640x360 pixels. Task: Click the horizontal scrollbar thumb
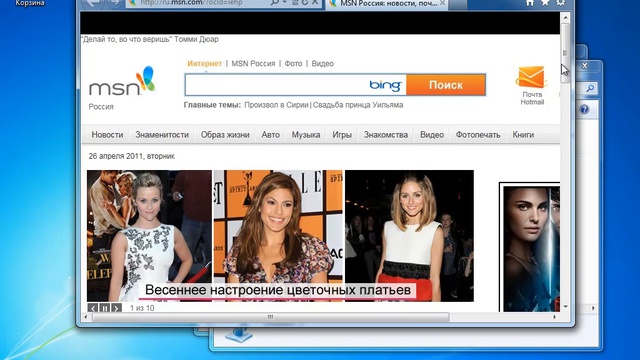pos(270,317)
